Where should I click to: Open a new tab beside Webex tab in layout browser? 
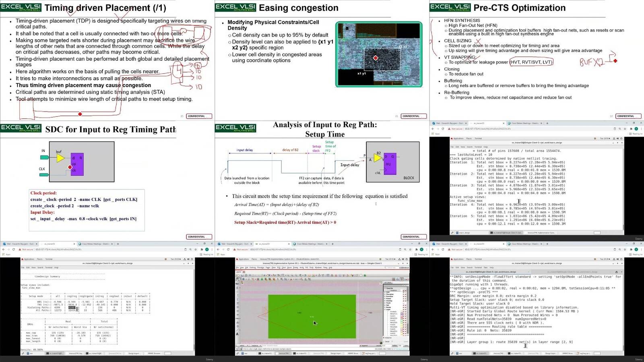(332, 244)
